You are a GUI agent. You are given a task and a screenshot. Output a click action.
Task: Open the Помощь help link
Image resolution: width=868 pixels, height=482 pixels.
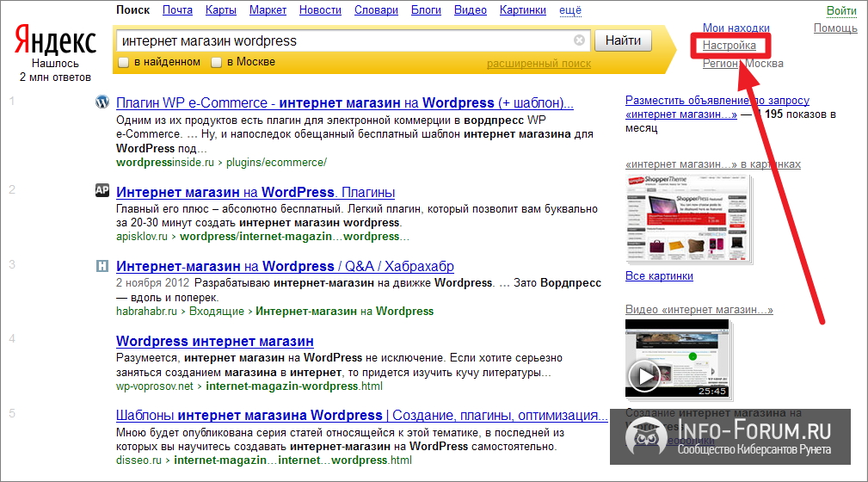point(835,28)
